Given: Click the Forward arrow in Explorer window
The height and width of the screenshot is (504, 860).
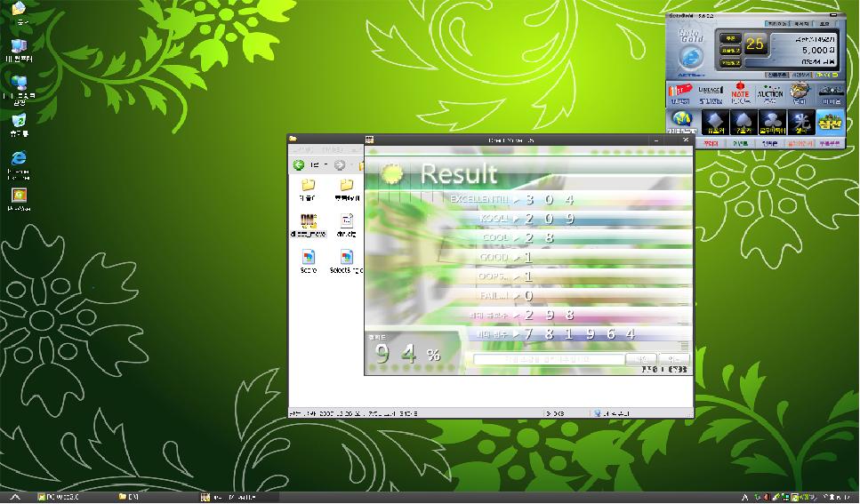Looking at the screenshot, I should [340, 165].
